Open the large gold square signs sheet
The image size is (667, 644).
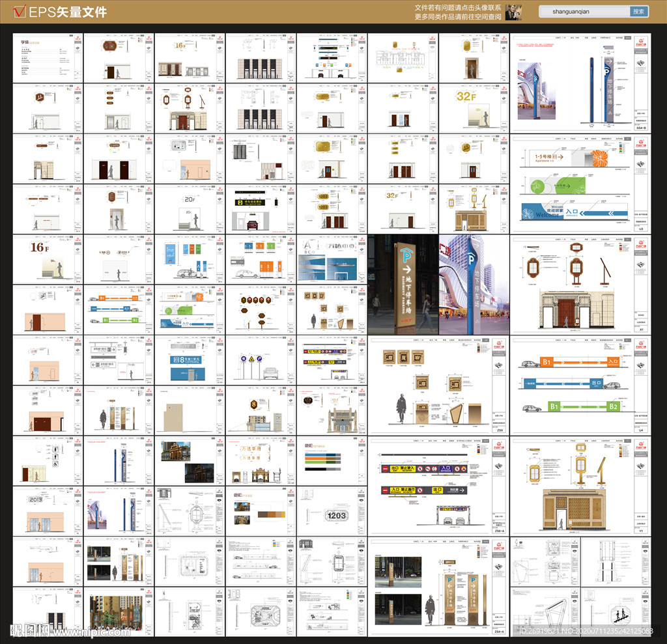point(438,385)
